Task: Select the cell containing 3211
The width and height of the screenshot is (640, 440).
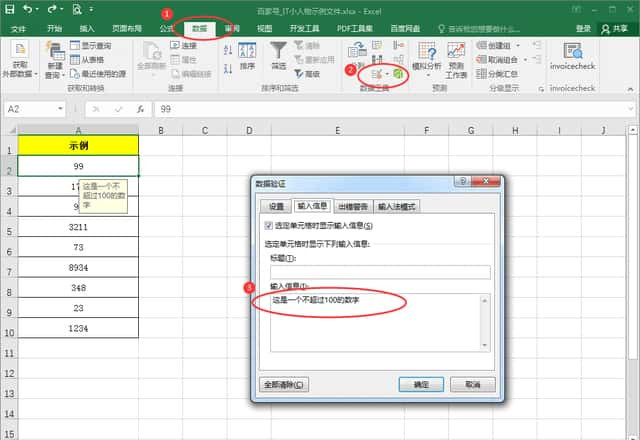Action: pos(78,227)
